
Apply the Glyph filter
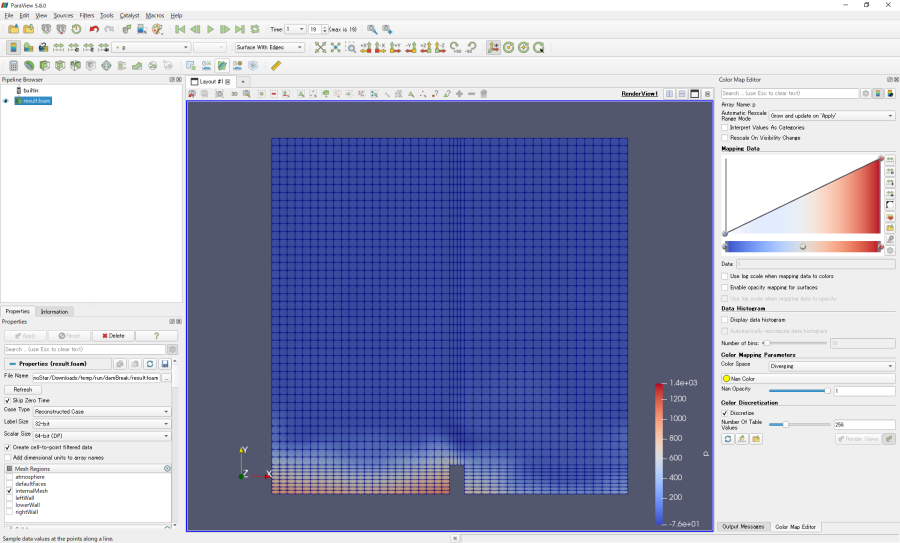click(106, 66)
